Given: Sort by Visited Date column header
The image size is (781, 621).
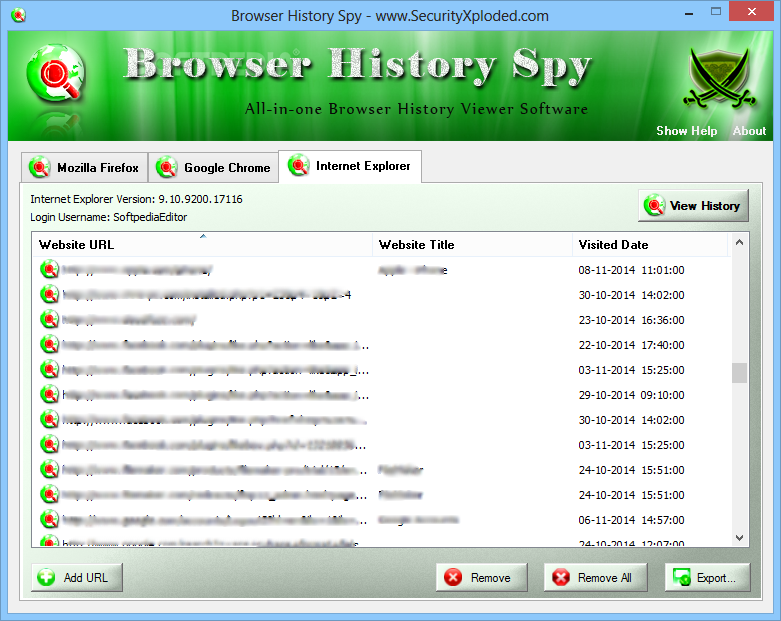Looking at the screenshot, I should click(650, 245).
